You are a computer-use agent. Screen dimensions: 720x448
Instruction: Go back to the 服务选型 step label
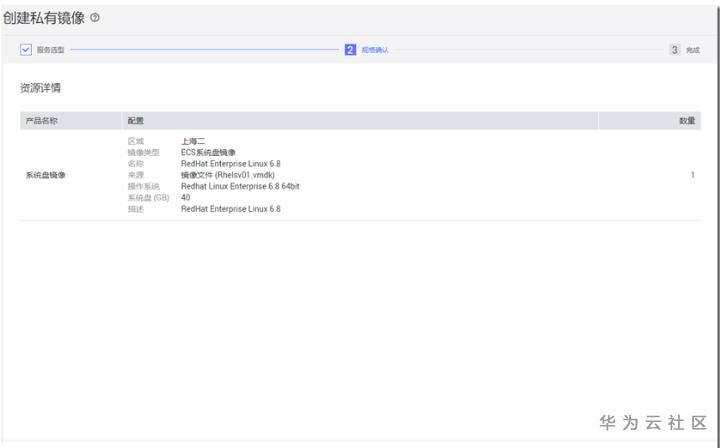point(51,50)
